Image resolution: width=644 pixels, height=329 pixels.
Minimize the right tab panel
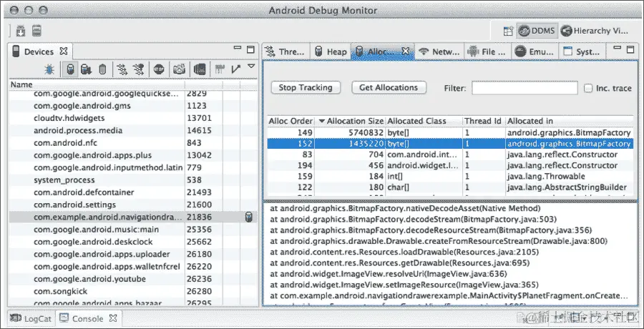coord(618,48)
